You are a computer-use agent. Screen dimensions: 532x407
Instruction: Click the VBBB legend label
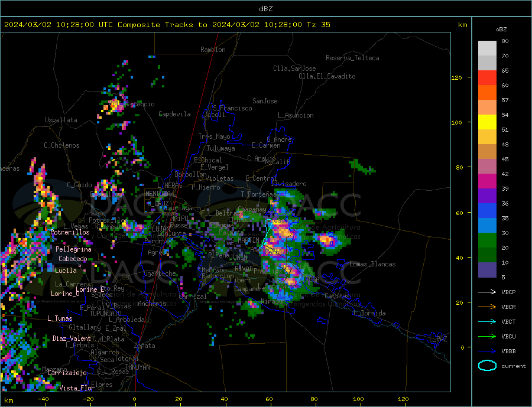click(508, 351)
